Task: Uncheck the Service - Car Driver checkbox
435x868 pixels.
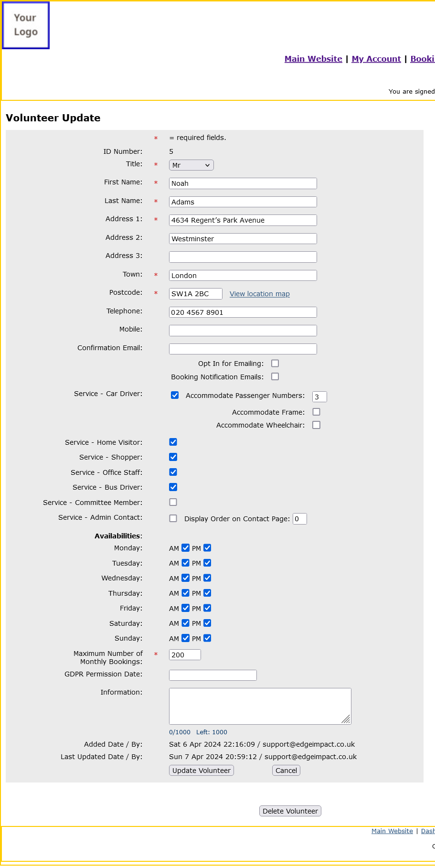Action: click(175, 395)
